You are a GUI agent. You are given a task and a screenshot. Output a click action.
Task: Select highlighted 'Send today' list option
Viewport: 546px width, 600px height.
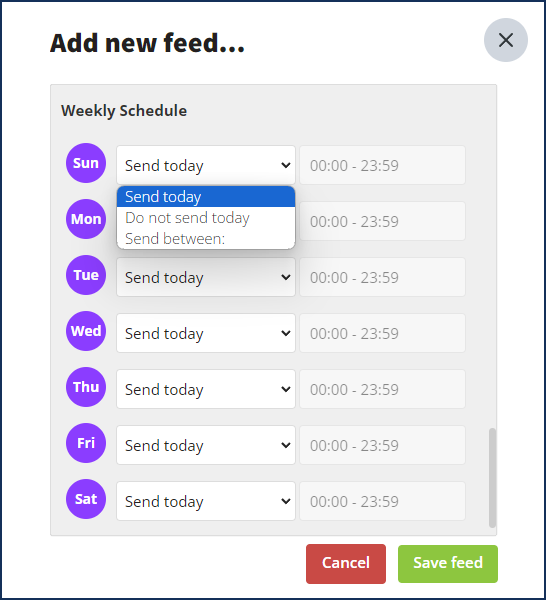[x=206, y=197]
